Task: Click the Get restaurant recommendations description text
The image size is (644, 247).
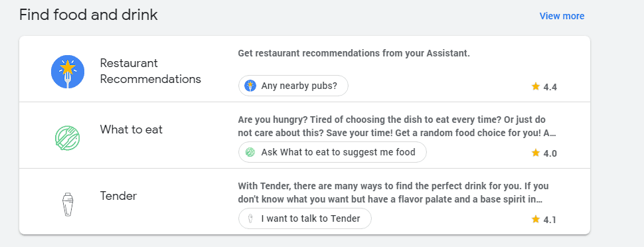Action: coord(354,53)
